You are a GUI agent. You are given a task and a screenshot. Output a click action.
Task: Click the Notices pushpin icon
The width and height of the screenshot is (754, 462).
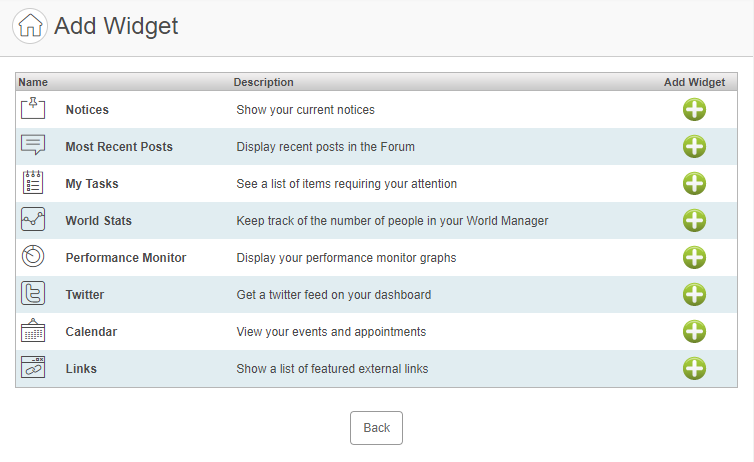[33, 108]
